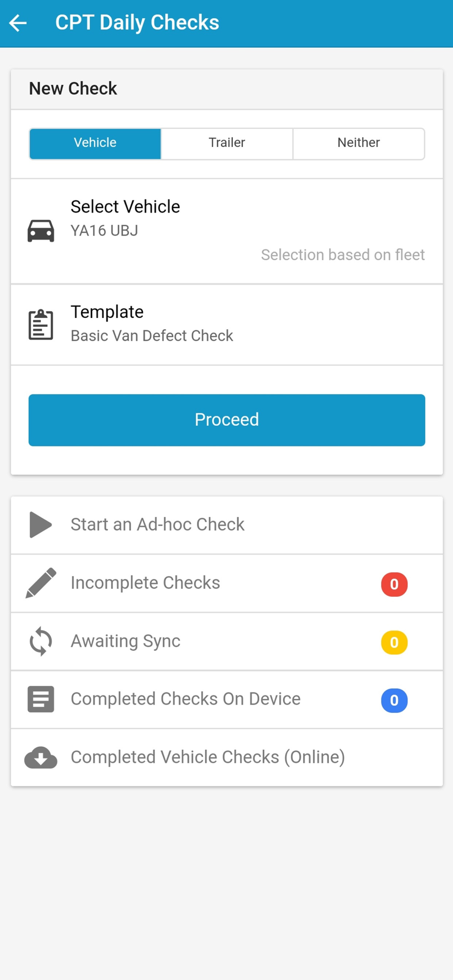453x980 pixels.
Task: Click the pencil icon for Incomplete Checks
Action: point(41,583)
